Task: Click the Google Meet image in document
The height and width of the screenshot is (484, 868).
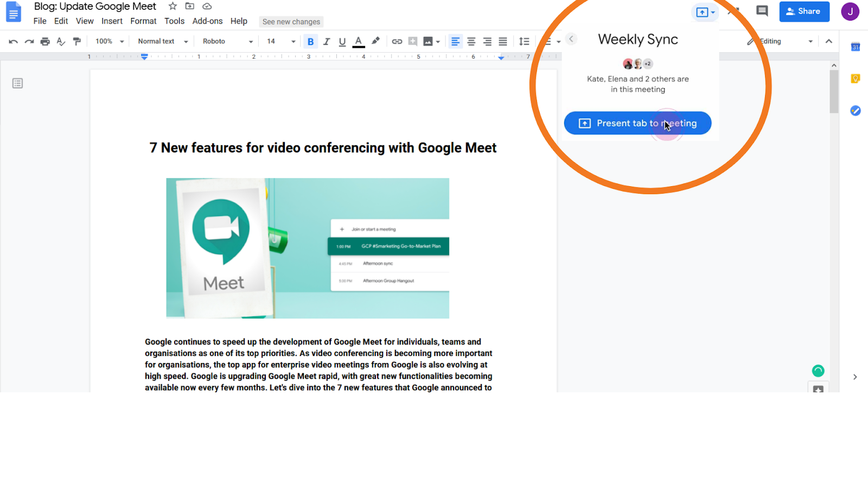Action: 308,248
